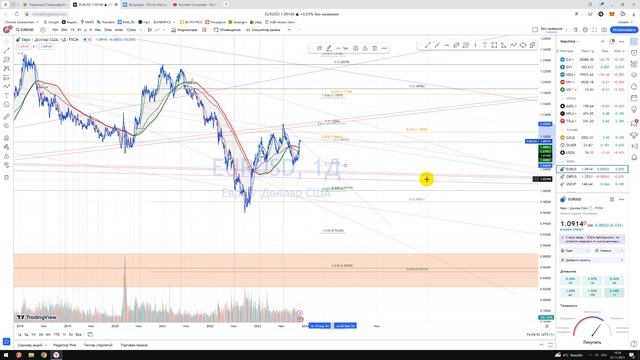Take a chart snapshot with camera icon

[x=604, y=30]
